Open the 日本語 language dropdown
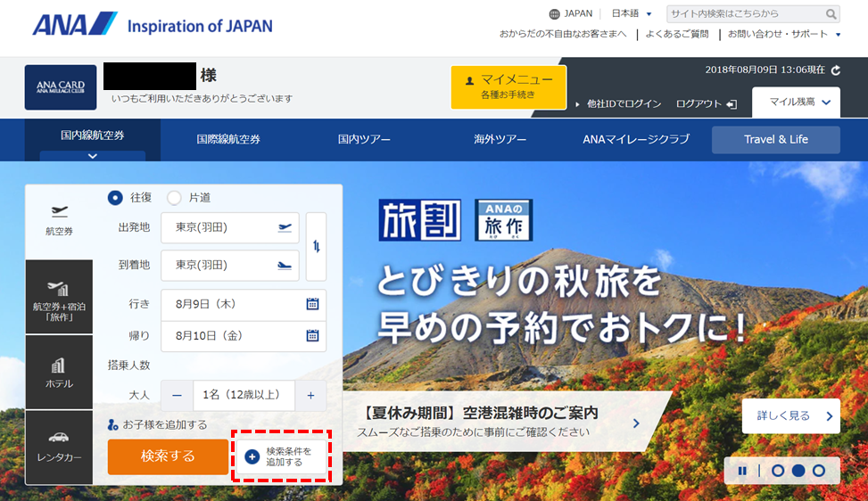This screenshot has width=868, height=501. [x=631, y=14]
